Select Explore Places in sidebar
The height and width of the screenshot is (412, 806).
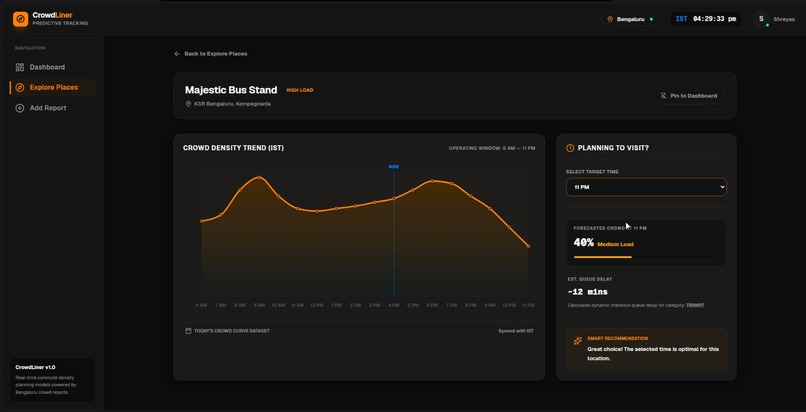point(51,87)
